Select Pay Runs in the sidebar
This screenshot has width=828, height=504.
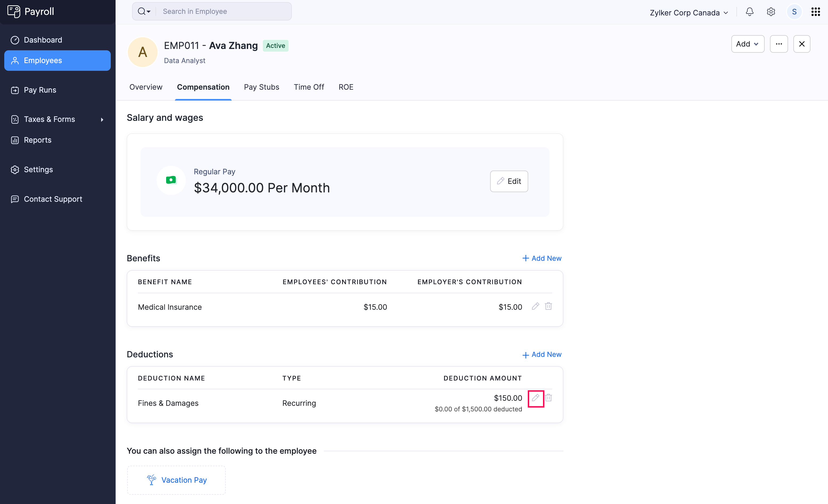tap(40, 90)
